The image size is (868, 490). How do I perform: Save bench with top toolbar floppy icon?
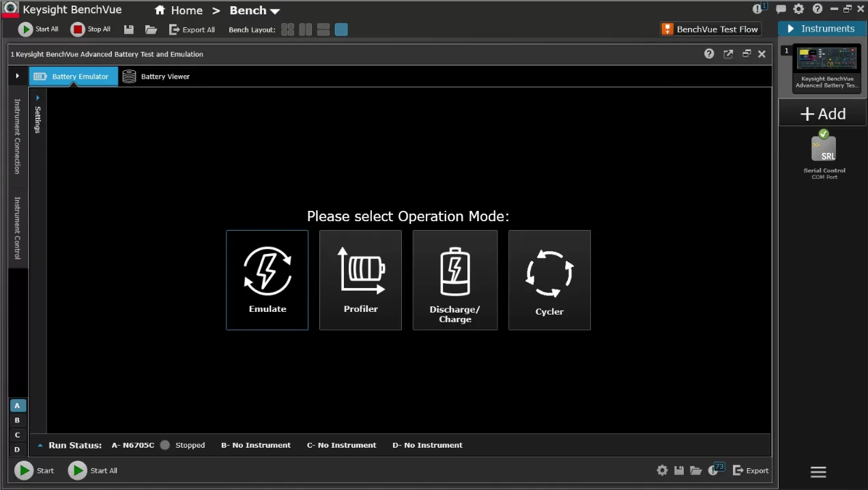click(128, 29)
